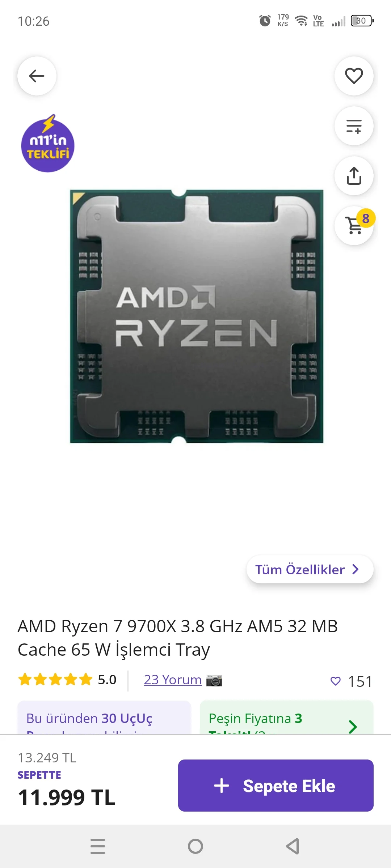
Task: Expand chevron next to Tüm Özellikler
Action: coord(356,569)
